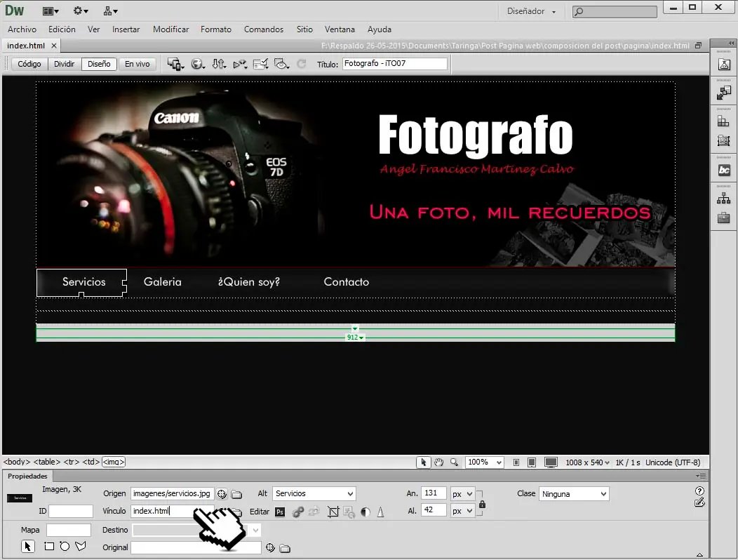Select the index.html document tab

pos(26,46)
